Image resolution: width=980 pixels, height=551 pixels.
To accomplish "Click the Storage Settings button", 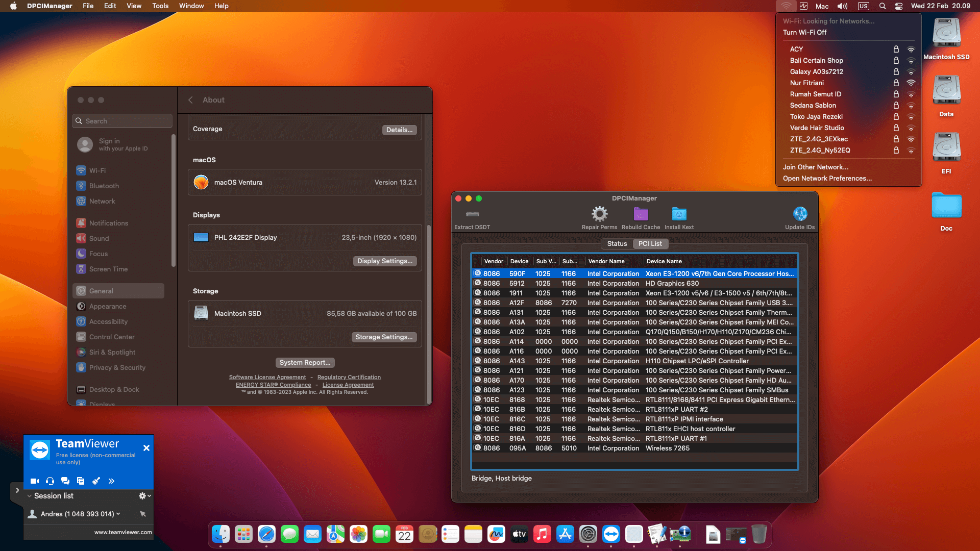I will pos(384,337).
